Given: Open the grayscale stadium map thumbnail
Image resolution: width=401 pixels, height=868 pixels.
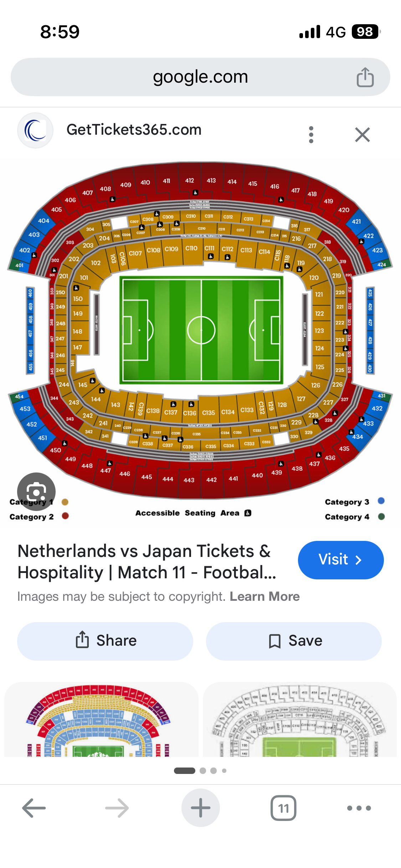Looking at the screenshot, I should (299, 719).
